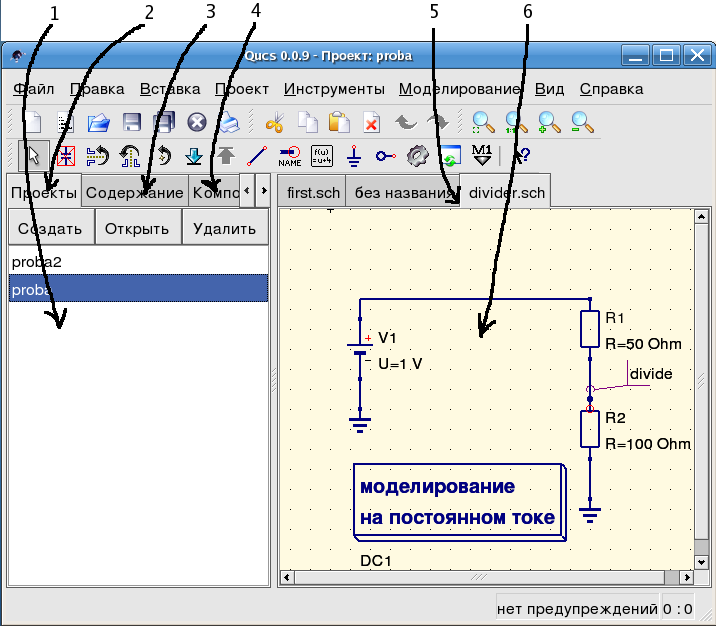This screenshot has width=716, height=627.
Task: Switch to the без названия document tab
Action: point(403,192)
